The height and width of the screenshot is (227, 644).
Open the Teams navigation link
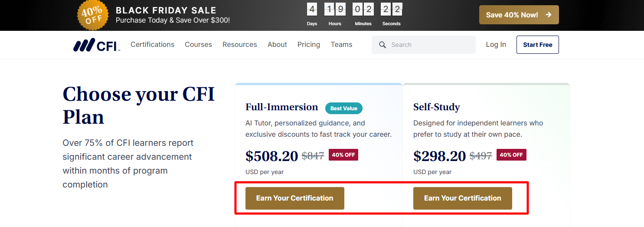click(341, 45)
